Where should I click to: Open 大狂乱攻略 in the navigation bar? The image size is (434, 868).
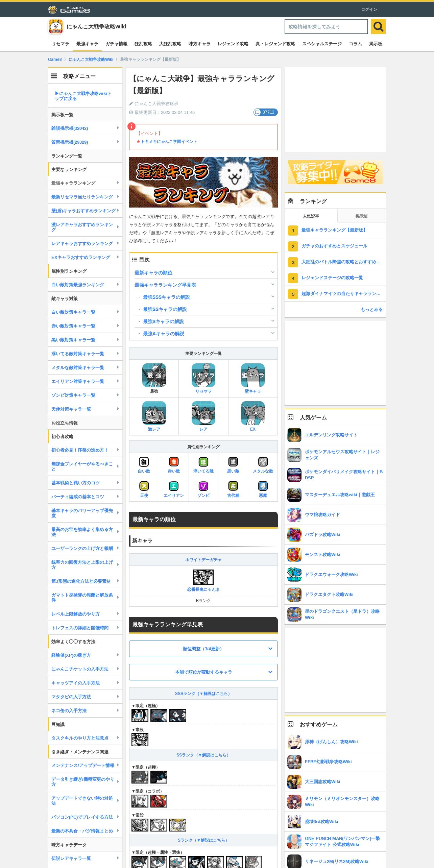click(x=170, y=44)
